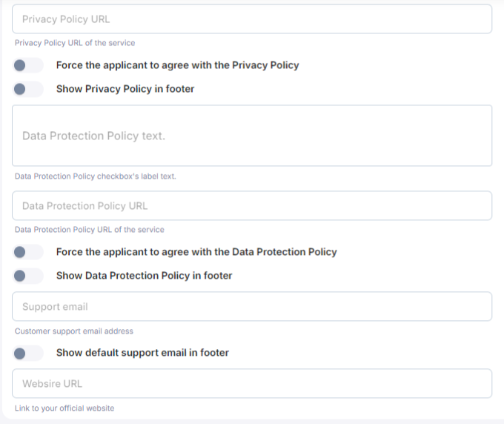Select the Websire URL input field

pyautogui.click(x=252, y=384)
